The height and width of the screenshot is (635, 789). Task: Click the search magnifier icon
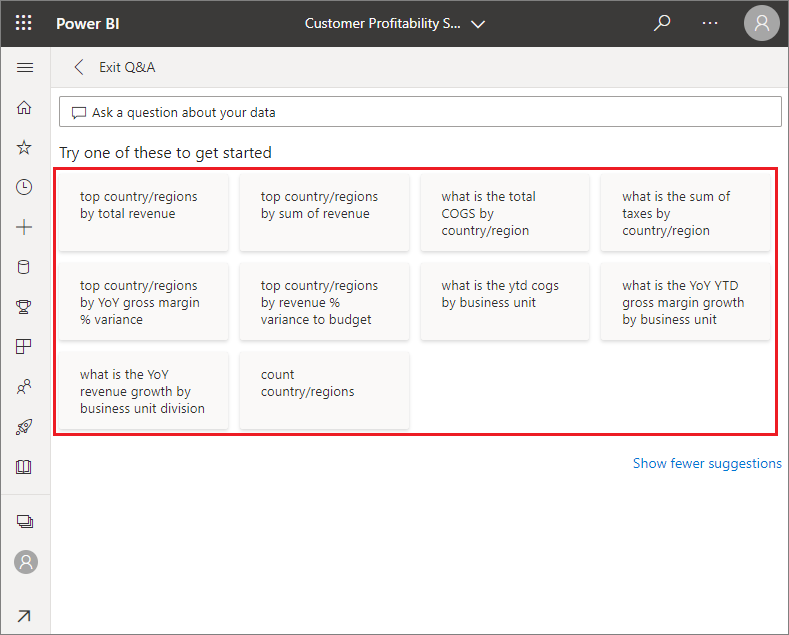click(662, 23)
